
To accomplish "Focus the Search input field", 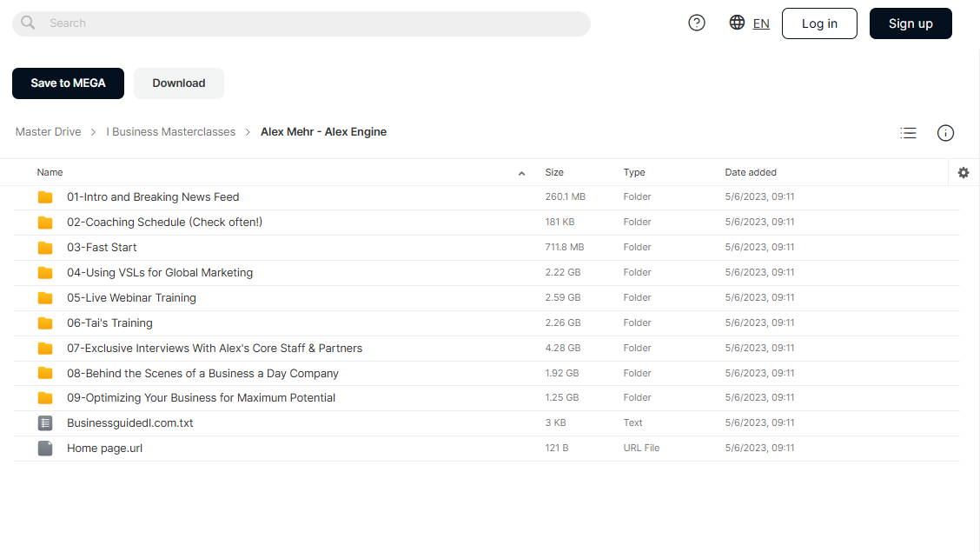I will pyautogui.click(x=301, y=23).
